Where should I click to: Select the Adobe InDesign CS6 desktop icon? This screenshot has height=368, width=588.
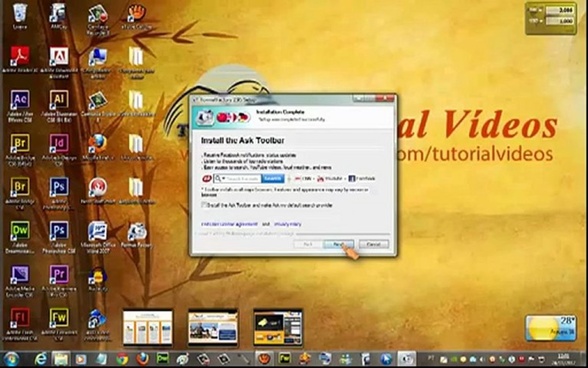59,149
